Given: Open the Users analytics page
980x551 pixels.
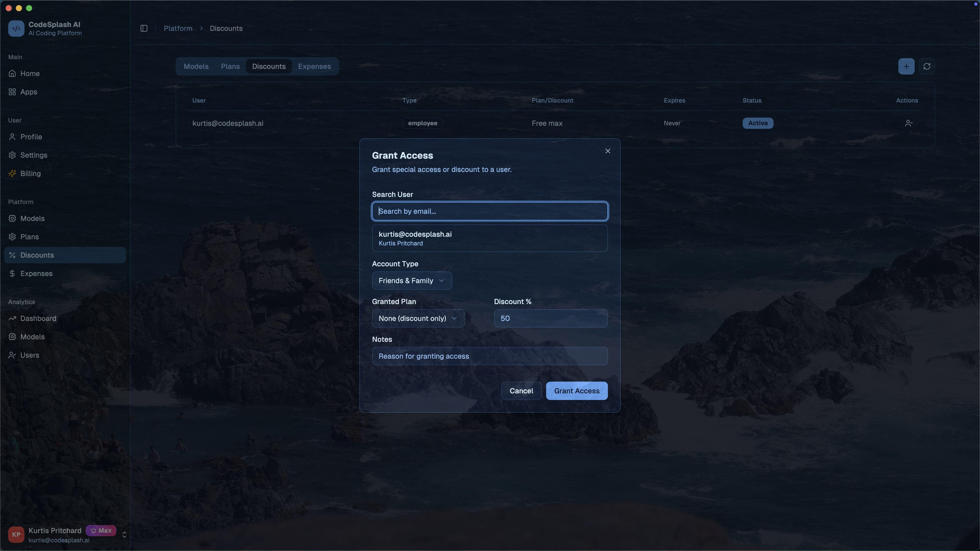Looking at the screenshot, I should point(30,355).
